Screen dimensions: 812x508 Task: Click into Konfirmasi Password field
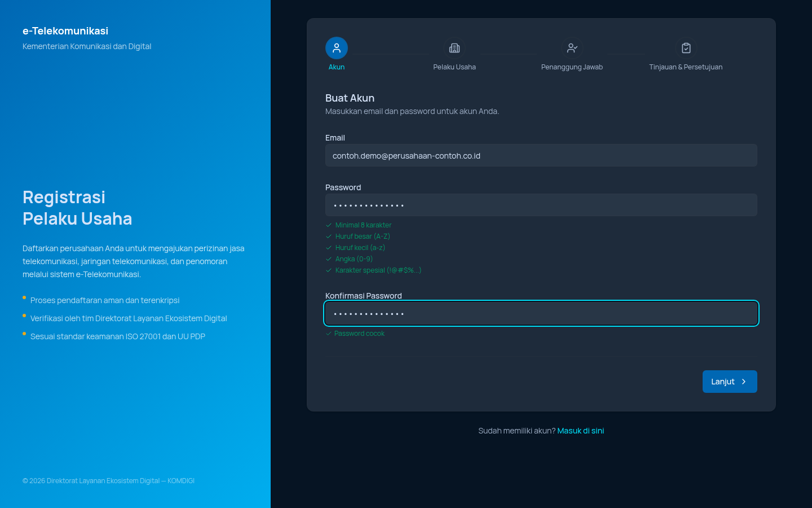pos(541,313)
